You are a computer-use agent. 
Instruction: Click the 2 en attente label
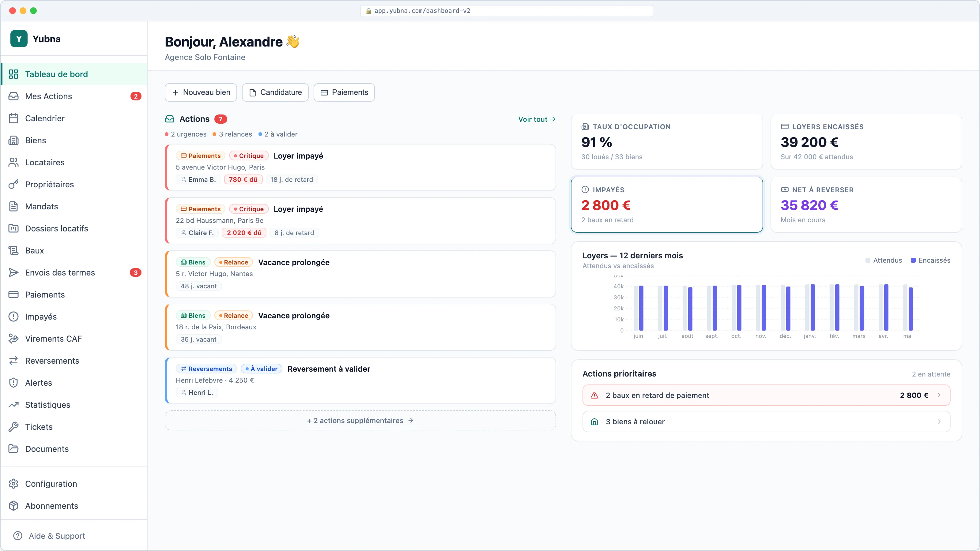pyautogui.click(x=931, y=374)
